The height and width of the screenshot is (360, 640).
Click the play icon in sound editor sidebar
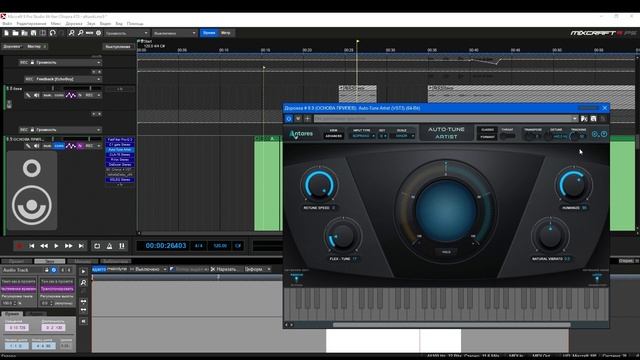[x=83, y=271]
